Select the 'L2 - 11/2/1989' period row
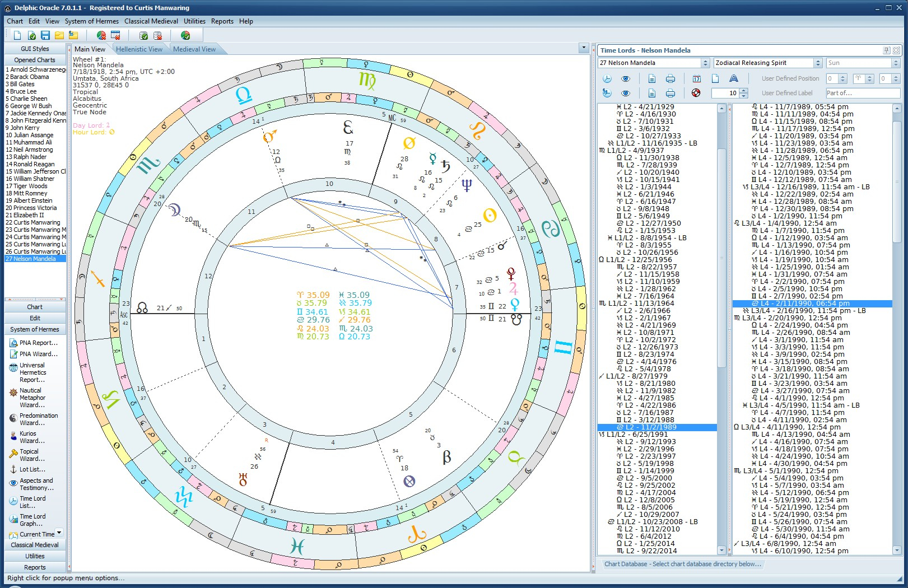 point(658,427)
